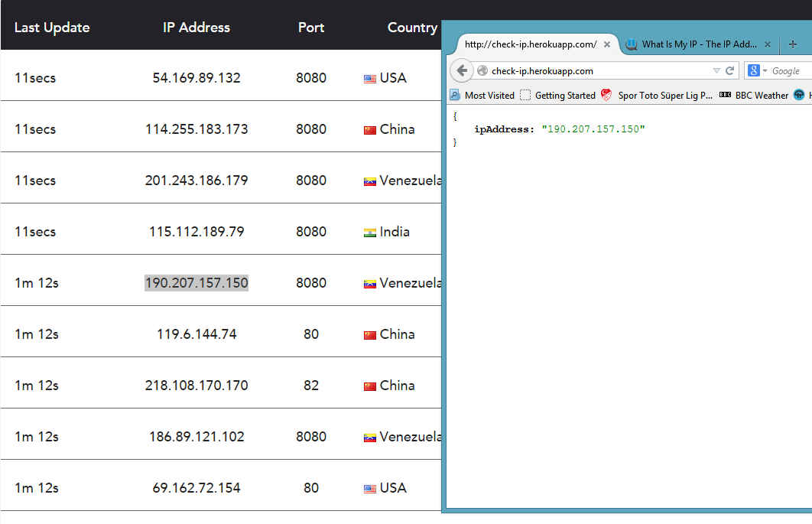The width and height of the screenshot is (812, 524).
Task: Open the Most Visited bookmark folder
Action: 482,96
